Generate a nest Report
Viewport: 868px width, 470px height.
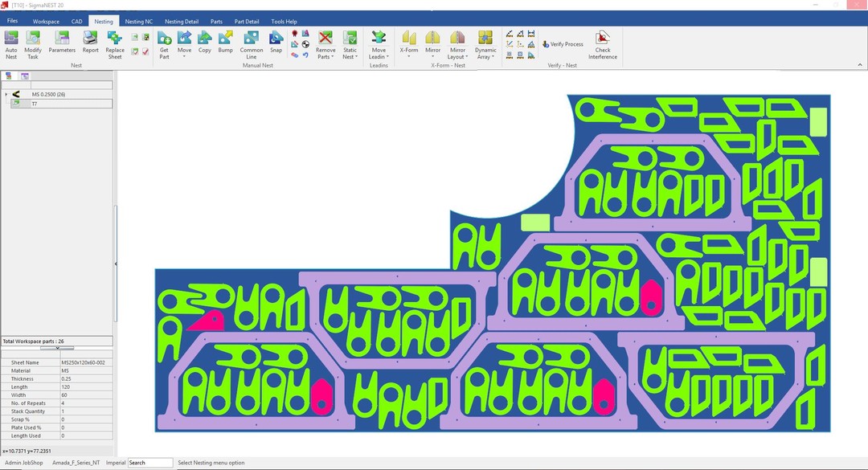click(91, 43)
